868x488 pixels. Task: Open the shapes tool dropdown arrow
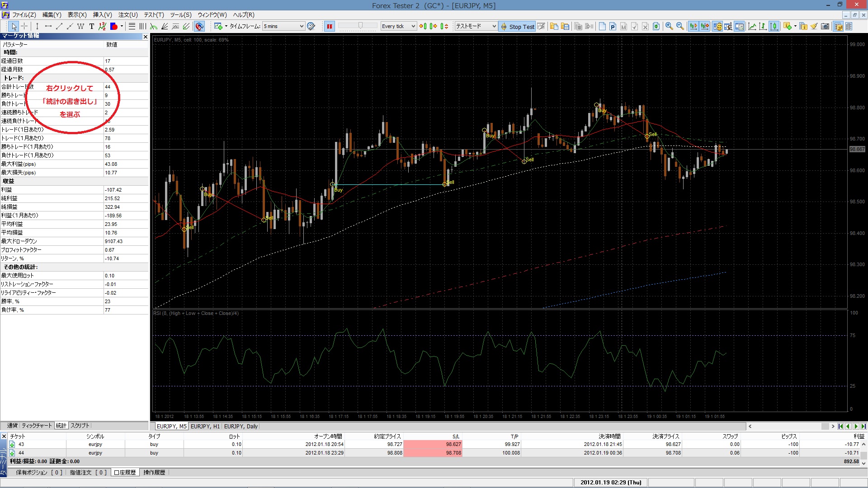(x=122, y=26)
